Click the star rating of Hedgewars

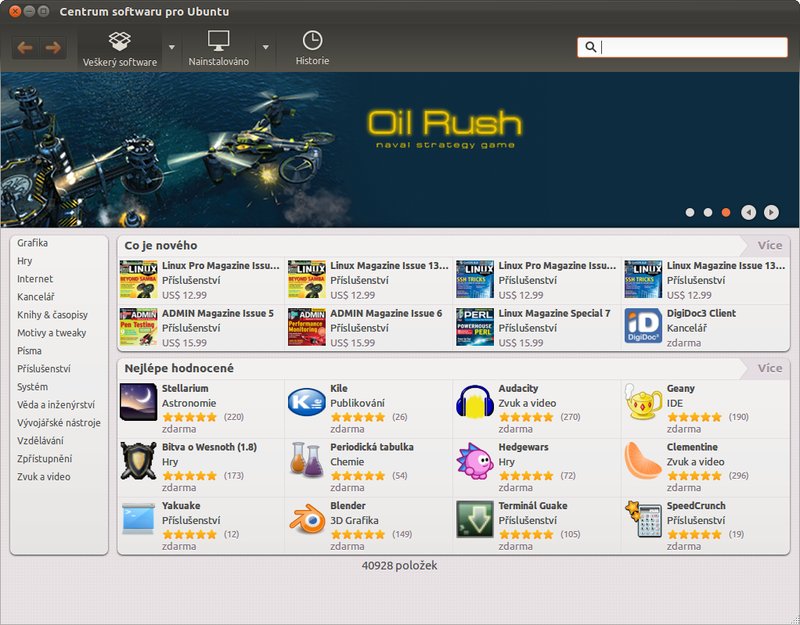point(527,476)
